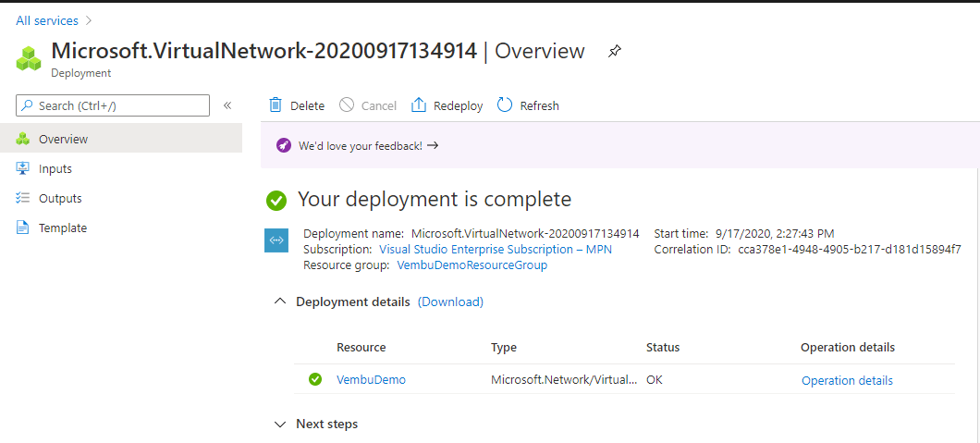Open the Template menu item
The width and height of the screenshot is (980, 443).
[121, 228]
